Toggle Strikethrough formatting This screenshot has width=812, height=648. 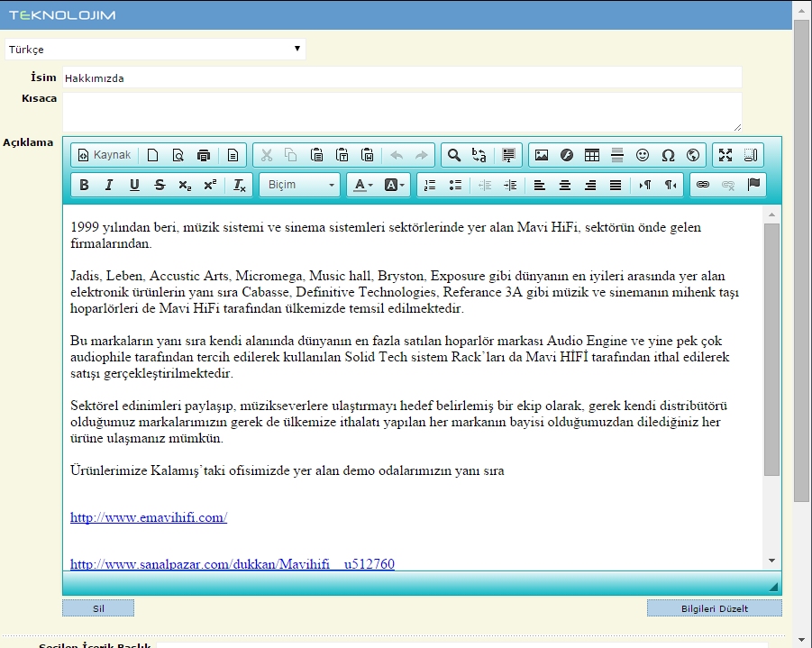tap(160, 185)
